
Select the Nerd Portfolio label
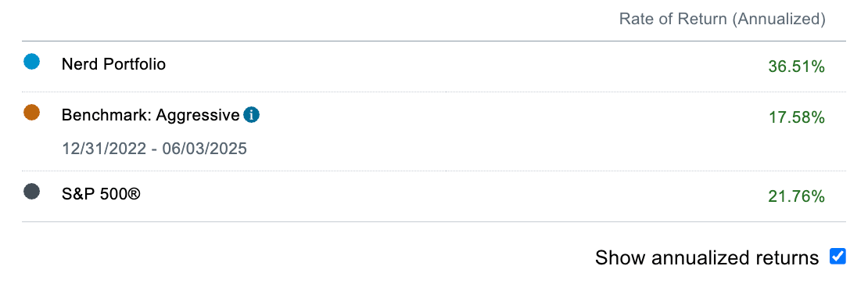pos(113,64)
